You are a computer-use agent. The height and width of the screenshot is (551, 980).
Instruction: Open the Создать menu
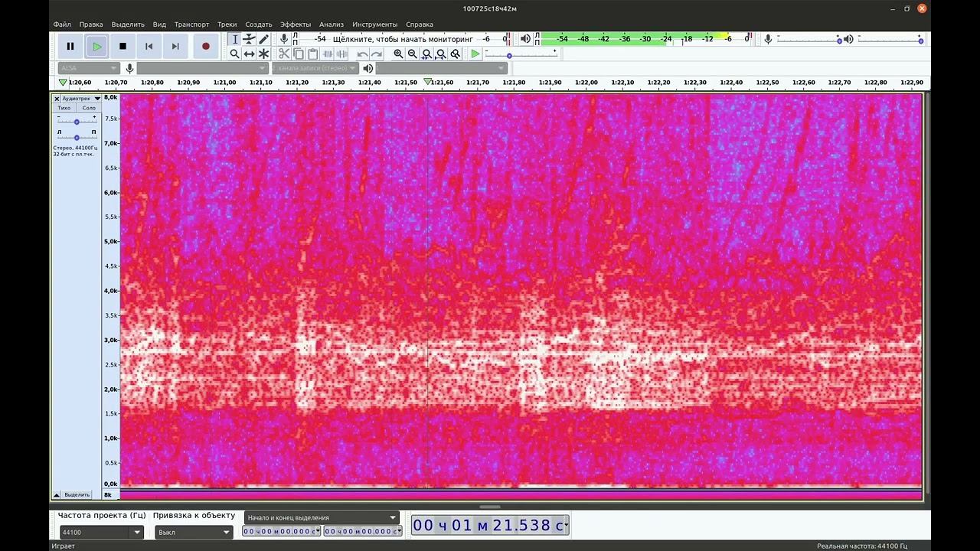coord(259,24)
